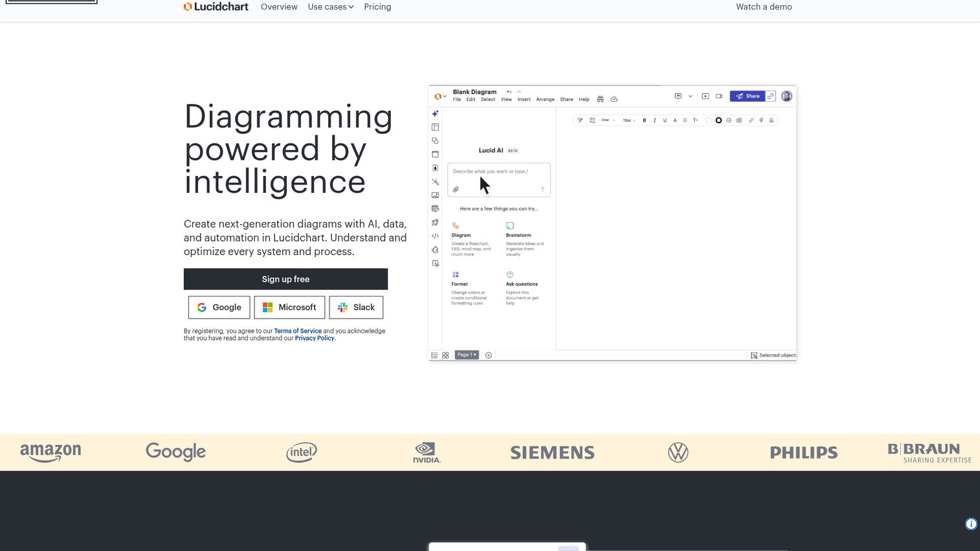Open the Insert menu in editor preview

pos(524,100)
